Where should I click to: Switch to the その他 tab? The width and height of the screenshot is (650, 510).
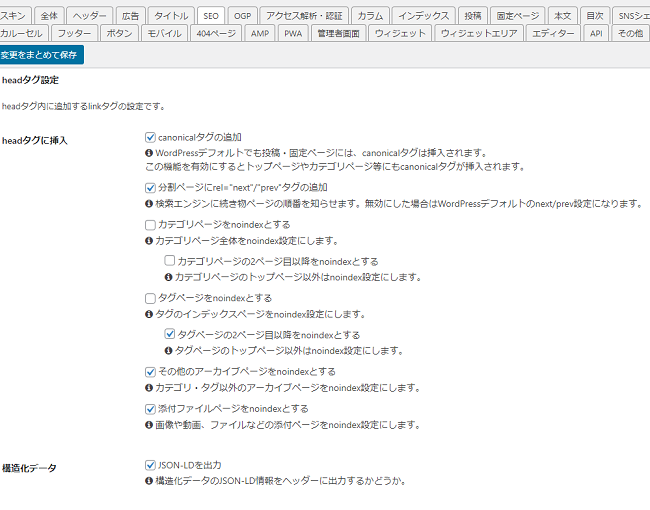[x=631, y=33]
